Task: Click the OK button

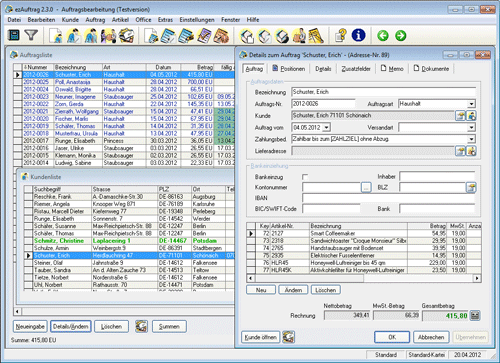Action: [x=392, y=337]
